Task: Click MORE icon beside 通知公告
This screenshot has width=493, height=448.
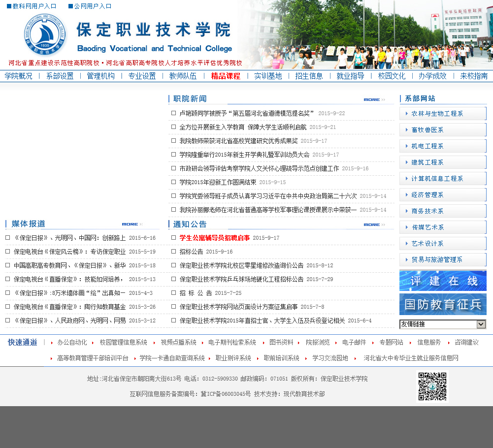Action: coord(374,224)
